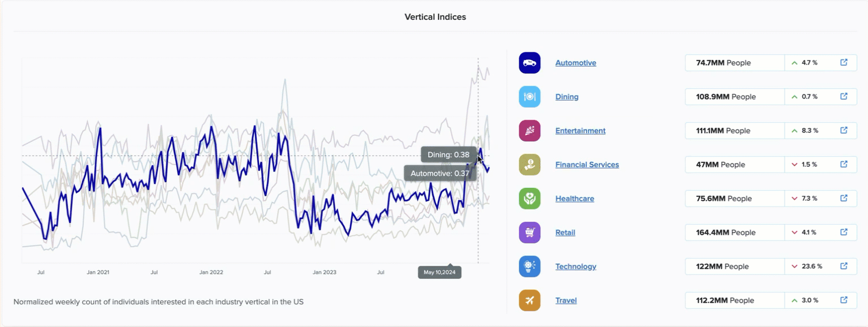Click the Travel airplane icon
This screenshot has height=327, width=868.
tap(530, 300)
